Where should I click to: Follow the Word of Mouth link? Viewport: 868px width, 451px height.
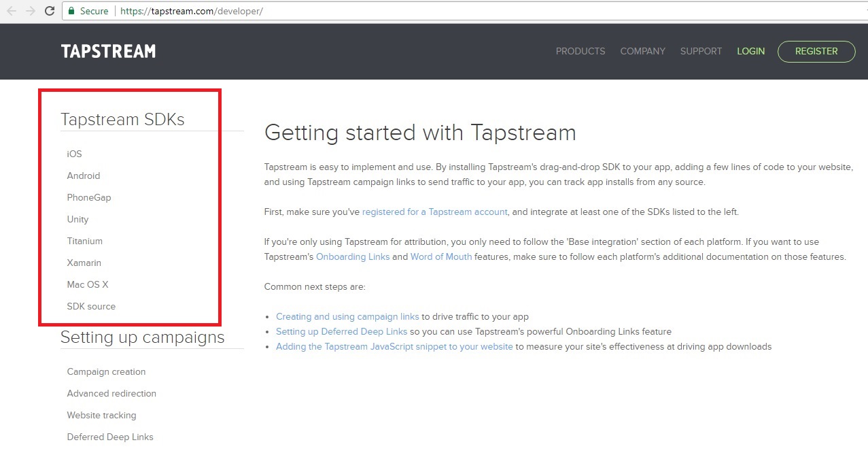point(441,256)
